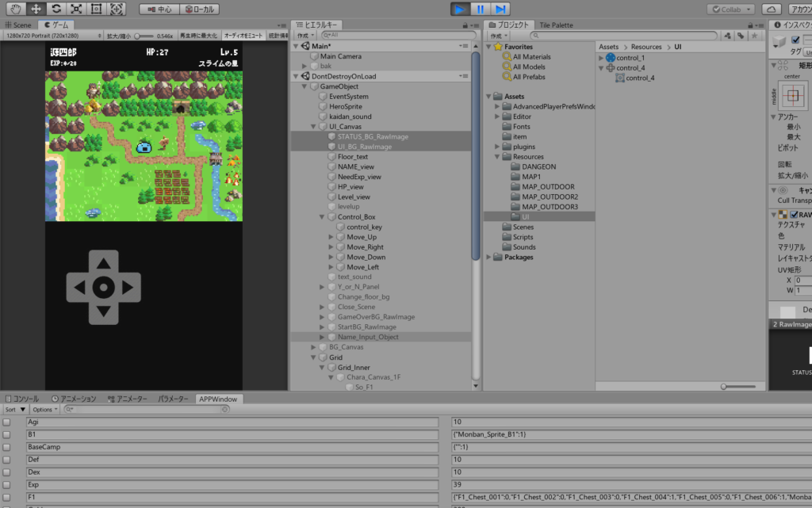Activate the Scale tool

pos(75,9)
